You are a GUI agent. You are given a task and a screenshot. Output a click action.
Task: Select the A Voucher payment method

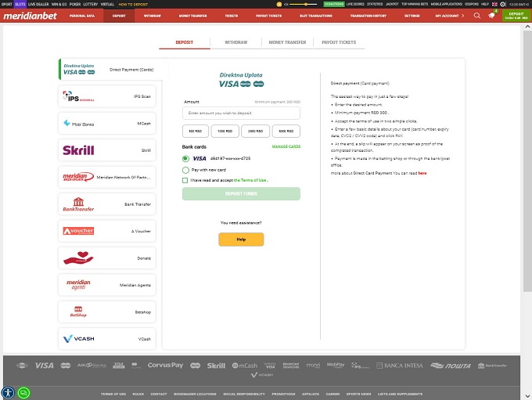pos(106,231)
